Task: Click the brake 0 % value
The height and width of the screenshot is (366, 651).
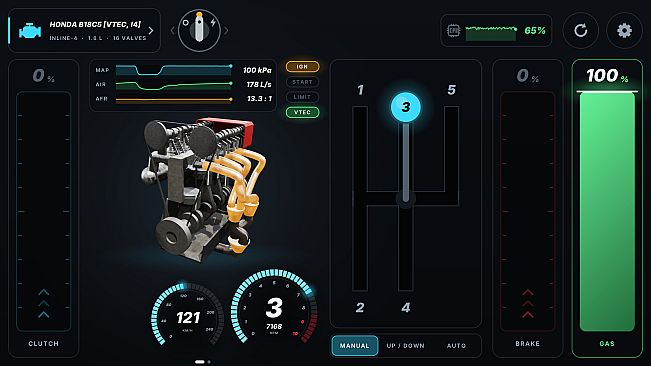Action: coord(528,76)
